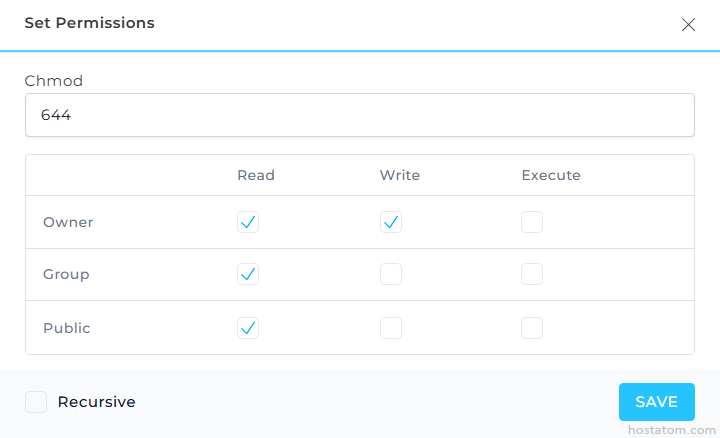Uncheck Owner Write permission checkbox
This screenshot has width=720, height=438.
click(391, 222)
